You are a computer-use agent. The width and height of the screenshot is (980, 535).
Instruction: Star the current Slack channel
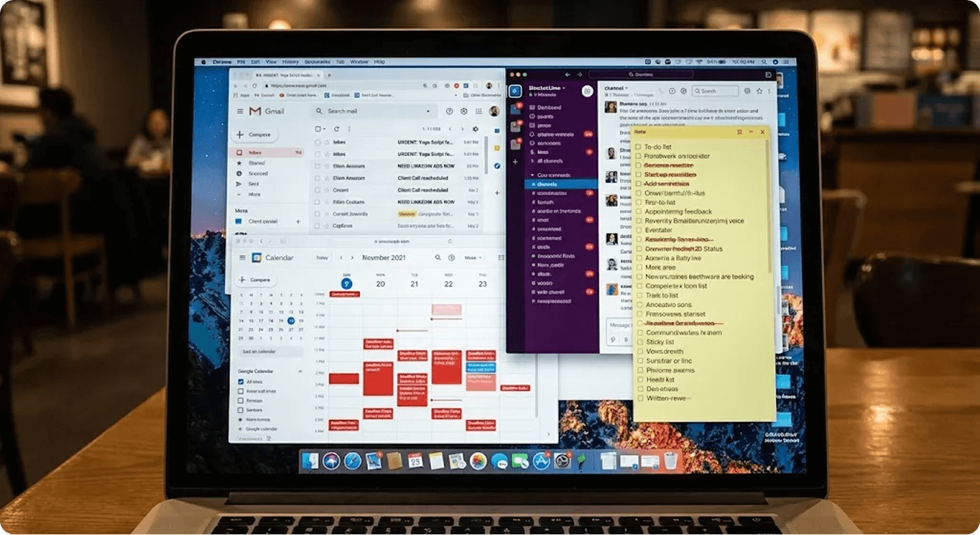click(x=759, y=91)
